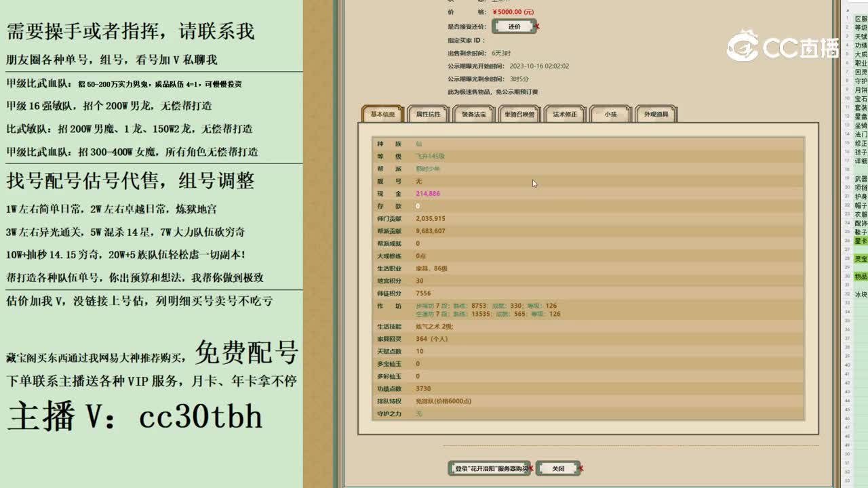Click the 师门贡献 value 2,035,915
The width and height of the screenshot is (868, 488).
coord(431,219)
